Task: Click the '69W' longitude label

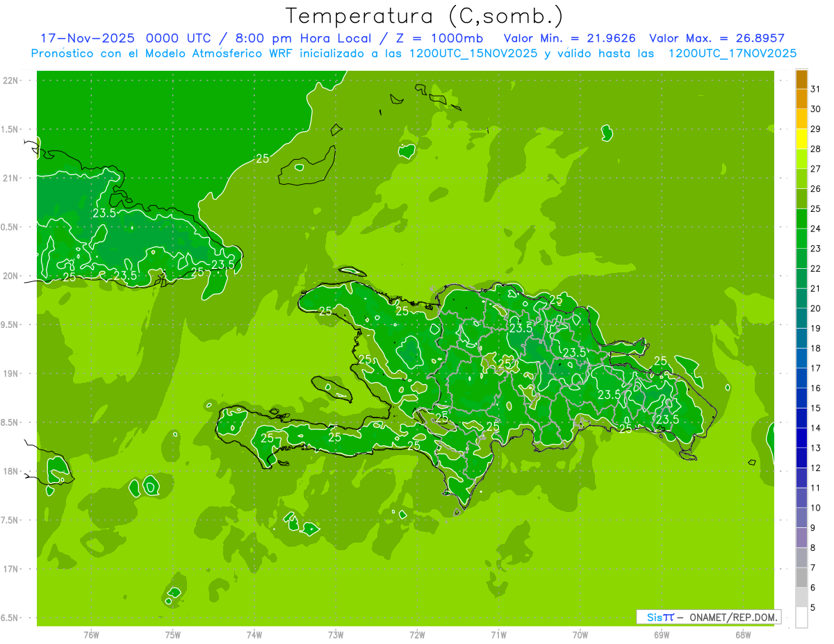Action: tap(662, 634)
